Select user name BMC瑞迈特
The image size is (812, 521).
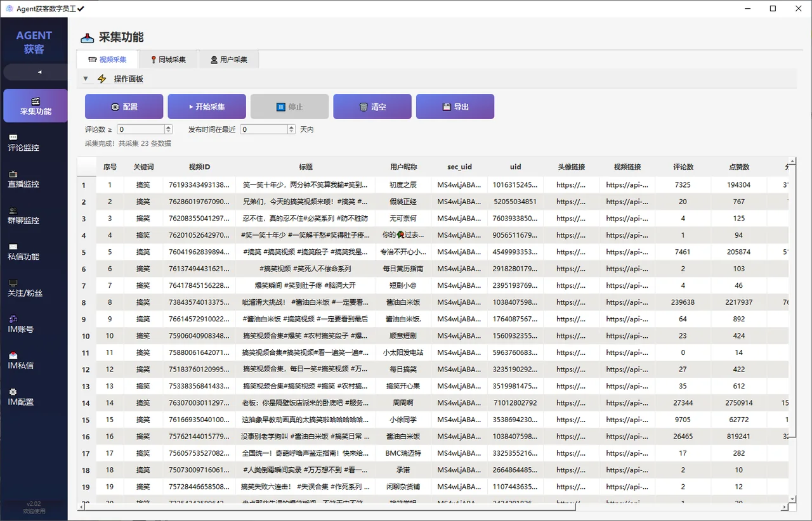pyautogui.click(x=403, y=453)
